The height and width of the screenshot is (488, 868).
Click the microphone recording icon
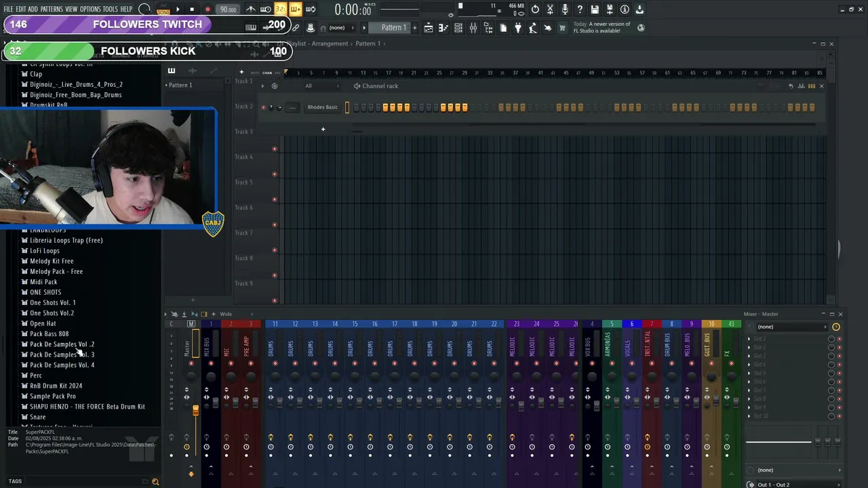tap(565, 9)
